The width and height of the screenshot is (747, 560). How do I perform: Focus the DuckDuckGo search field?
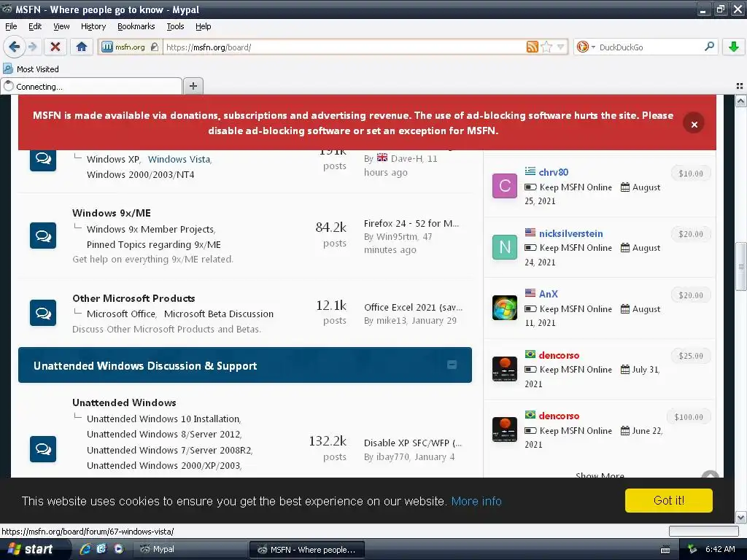click(649, 47)
